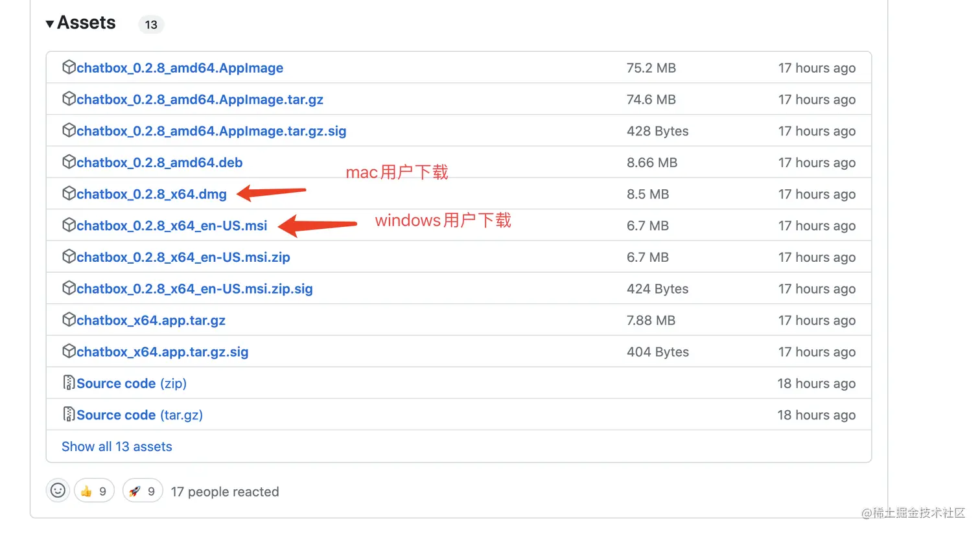The image size is (980, 534).
Task: Click package icon beside chatbox_x64.app.tar.gz.sig
Action: coord(69,351)
